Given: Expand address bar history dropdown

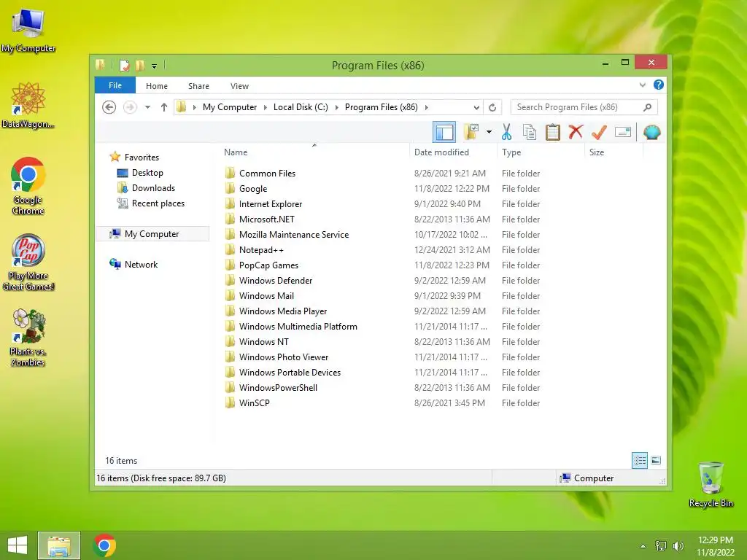Looking at the screenshot, I should tap(476, 107).
